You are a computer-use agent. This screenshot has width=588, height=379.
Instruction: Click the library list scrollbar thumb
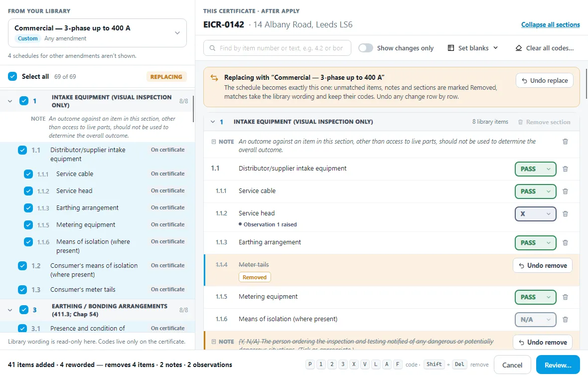[193, 109]
